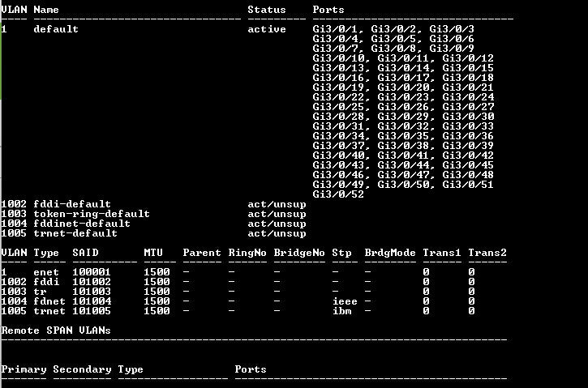Viewport: 588px width, 388px height.
Task: Select 'fddinet-default' VLAN name text
Action: [x=82, y=224]
